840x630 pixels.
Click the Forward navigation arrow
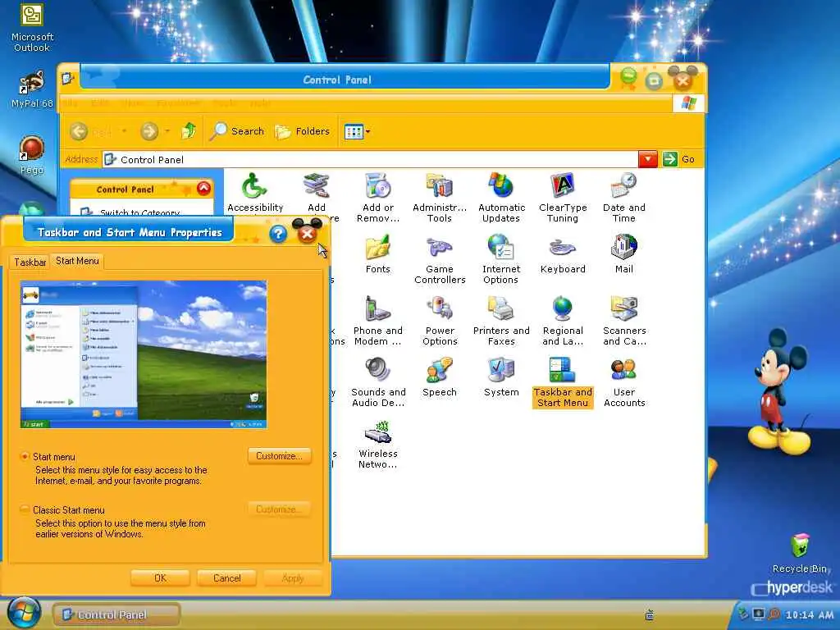pyautogui.click(x=149, y=131)
